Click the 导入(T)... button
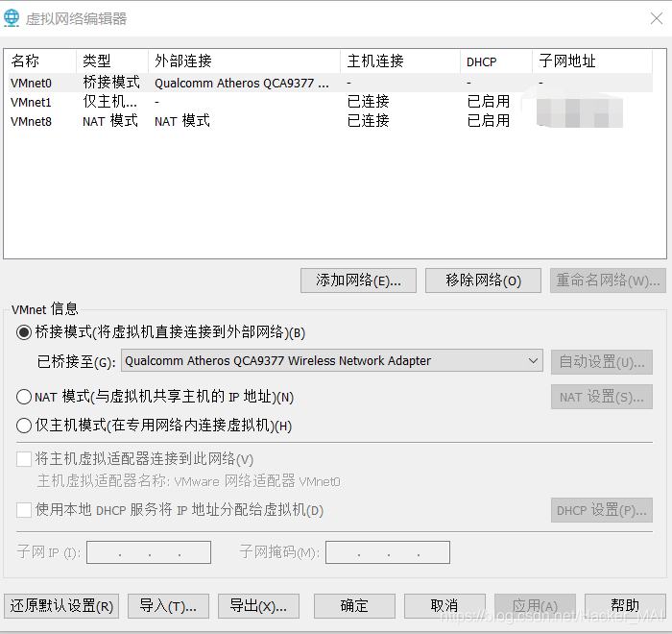The height and width of the screenshot is (634, 672). [x=168, y=606]
